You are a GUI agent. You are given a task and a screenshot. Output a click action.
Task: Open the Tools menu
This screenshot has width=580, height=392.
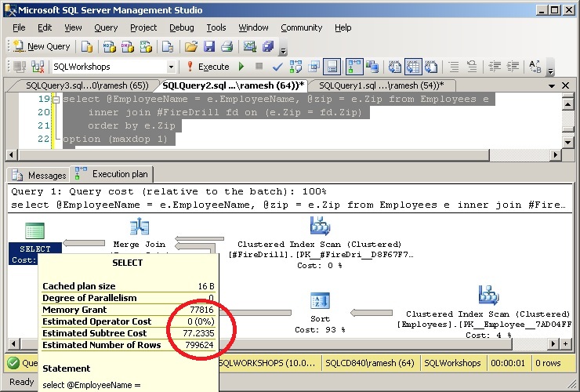216,27
